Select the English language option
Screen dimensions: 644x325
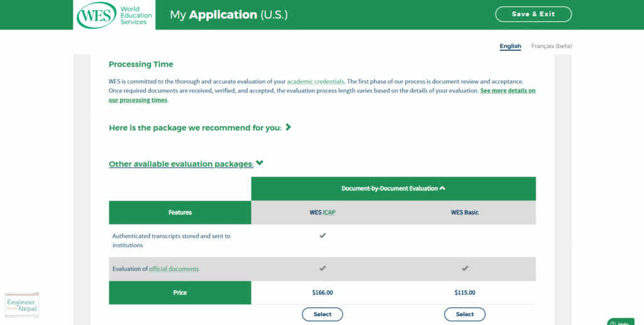510,46
